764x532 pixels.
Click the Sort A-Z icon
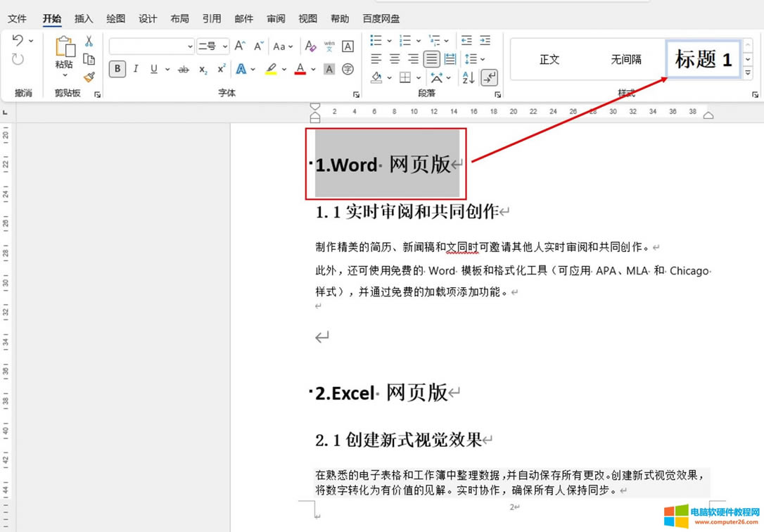coord(468,77)
